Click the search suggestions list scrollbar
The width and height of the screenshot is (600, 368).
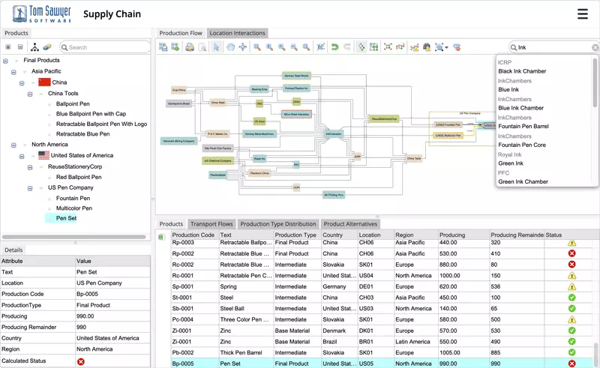(594, 82)
